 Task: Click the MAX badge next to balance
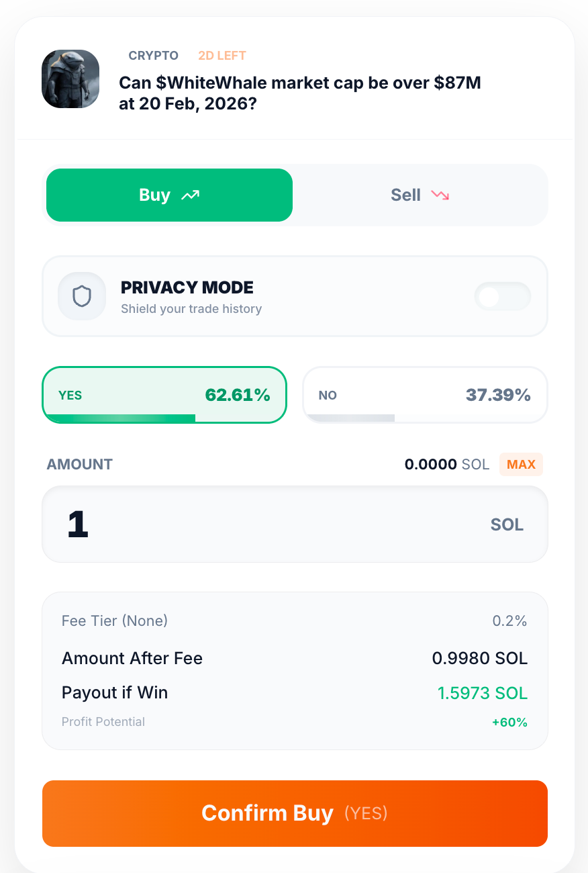[521, 464]
